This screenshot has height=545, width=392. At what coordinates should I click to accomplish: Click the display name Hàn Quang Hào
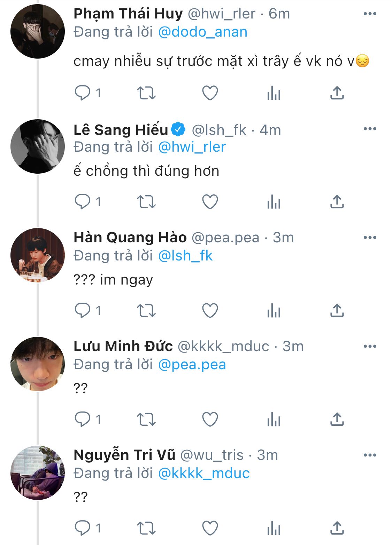click(130, 238)
